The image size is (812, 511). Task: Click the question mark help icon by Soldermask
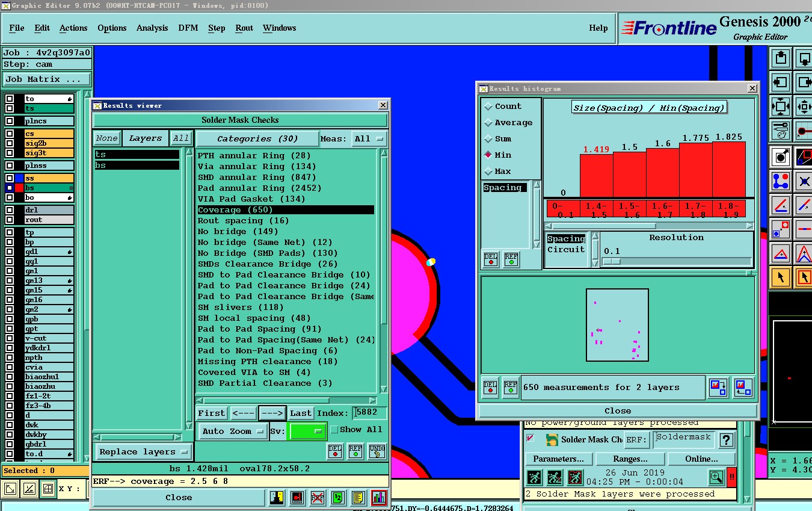tap(727, 440)
